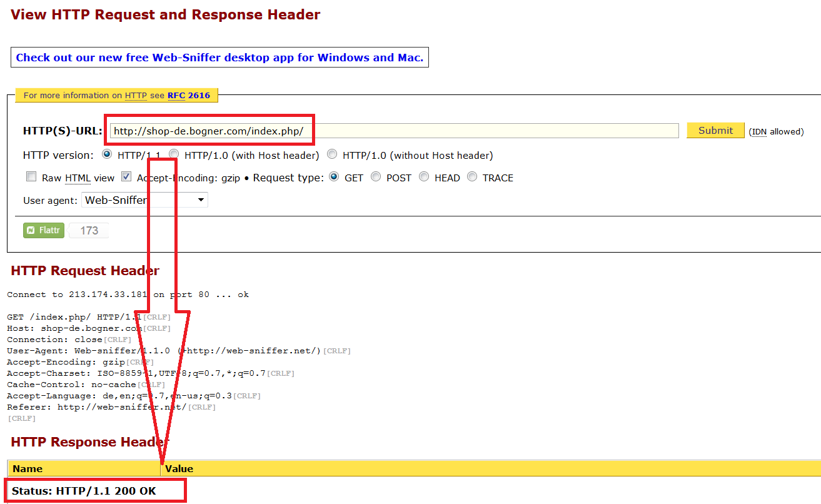Open the User agent dropdown
Screen dimensions: 821x504
[144, 200]
